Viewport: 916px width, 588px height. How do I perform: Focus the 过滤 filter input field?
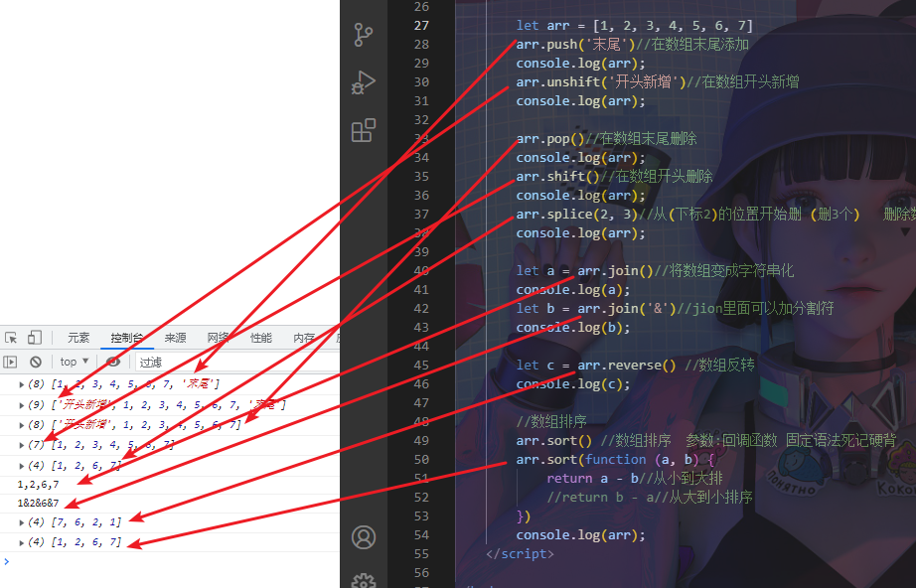(236, 362)
